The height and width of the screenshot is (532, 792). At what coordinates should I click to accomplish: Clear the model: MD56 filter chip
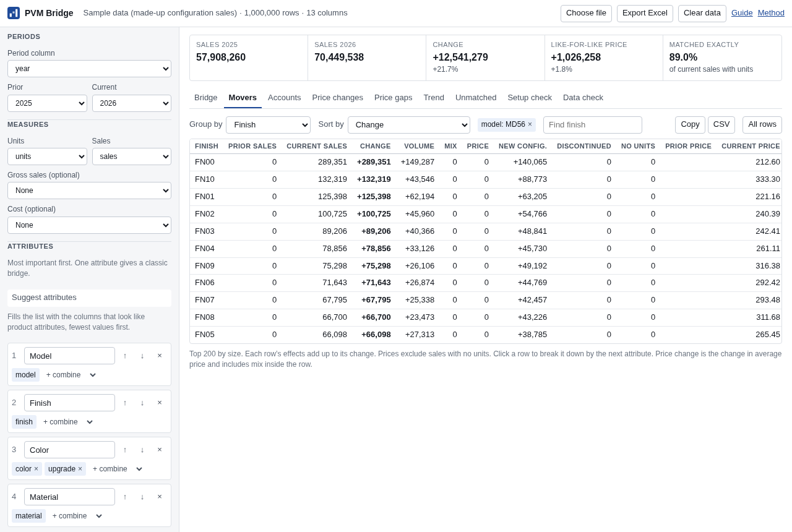click(530, 124)
